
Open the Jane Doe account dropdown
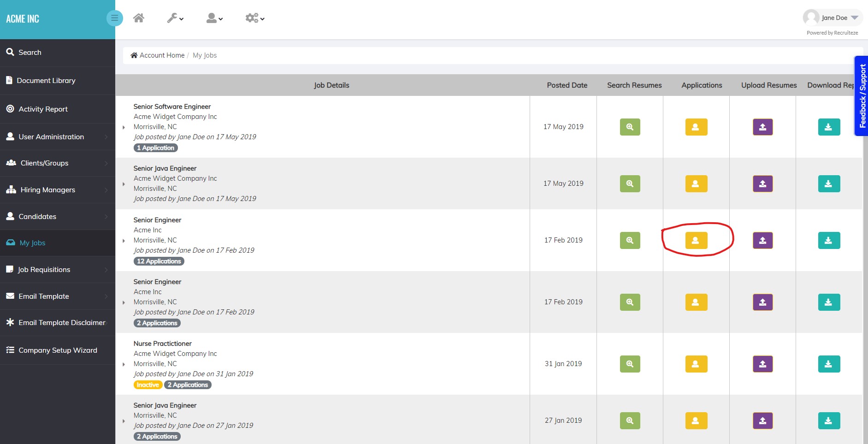pyautogui.click(x=833, y=18)
